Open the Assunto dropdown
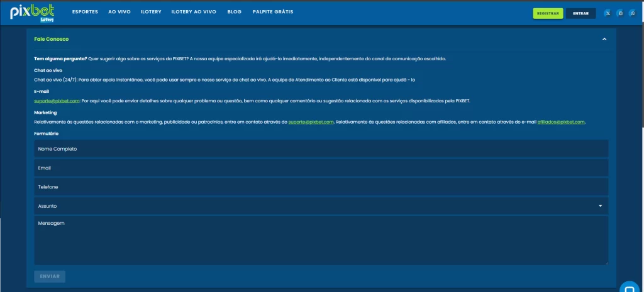This screenshot has height=292, width=644. coord(321,206)
